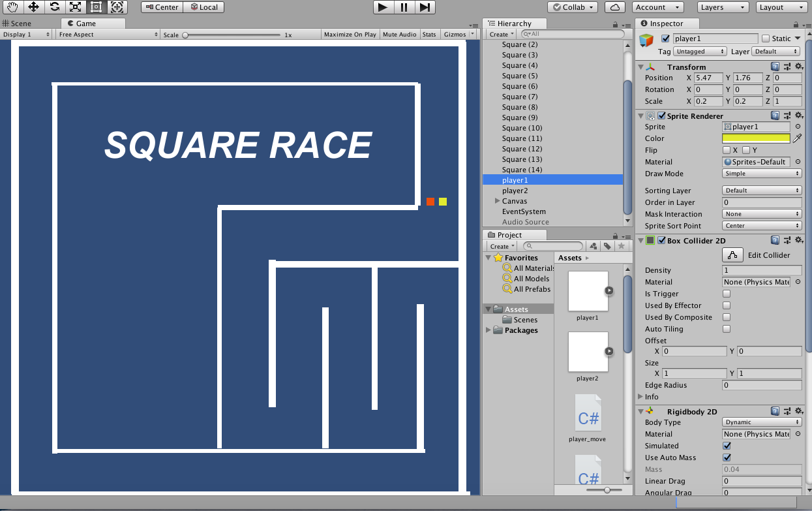Click the Project search-by-label icon
Viewport: 812px width, 511px height.
608,246
